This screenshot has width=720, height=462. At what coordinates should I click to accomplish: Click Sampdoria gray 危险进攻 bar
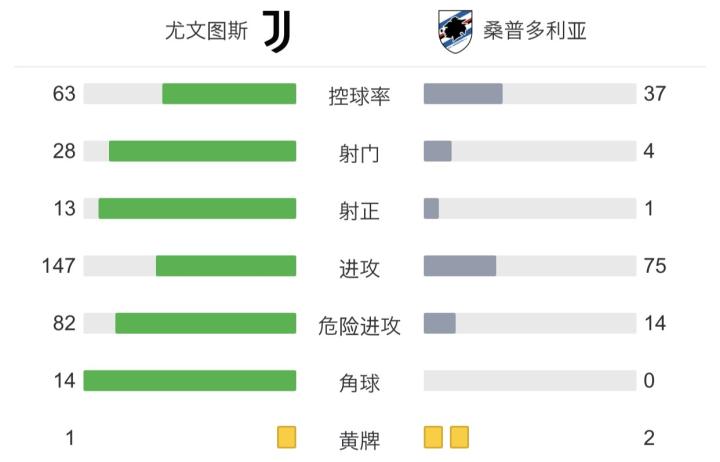(440, 324)
